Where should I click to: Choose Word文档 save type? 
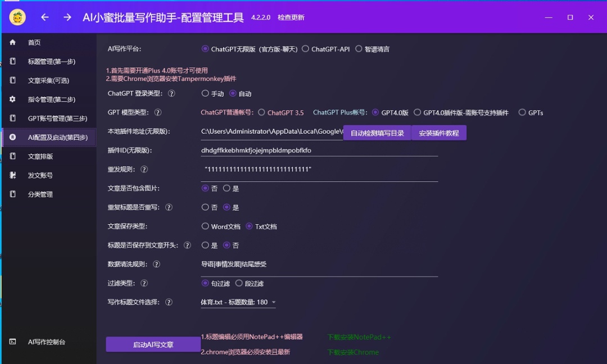pyautogui.click(x=221, y=226)
